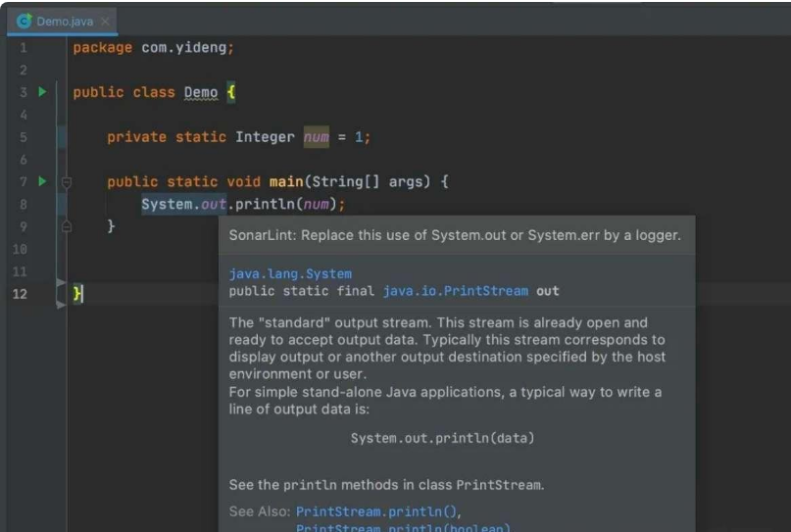Open the java.lang.System link in tooltip
The height and width of the screenshot is (532, 791).
(290, 274)
